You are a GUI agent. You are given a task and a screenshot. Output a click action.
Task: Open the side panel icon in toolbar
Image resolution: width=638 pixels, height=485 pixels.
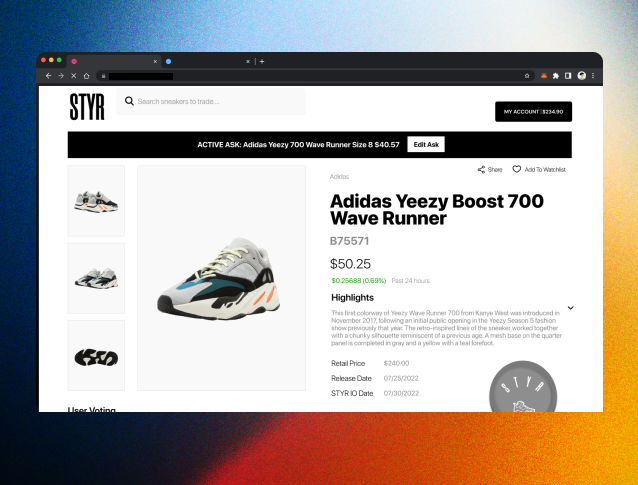568,76
